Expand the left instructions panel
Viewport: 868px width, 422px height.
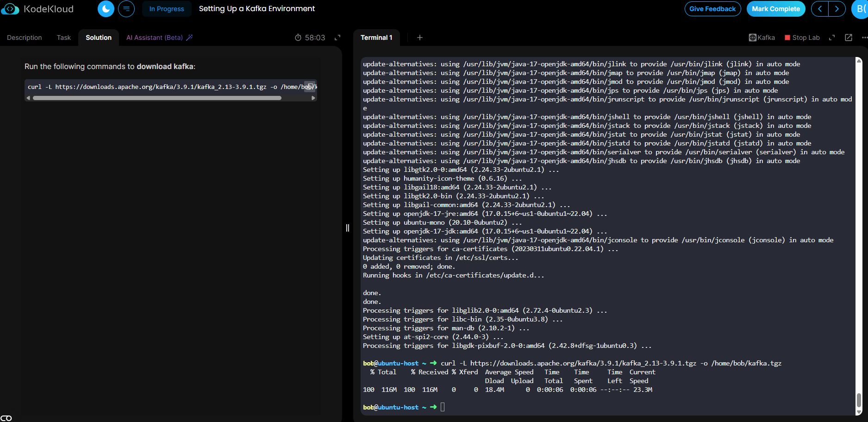[337, 38]
